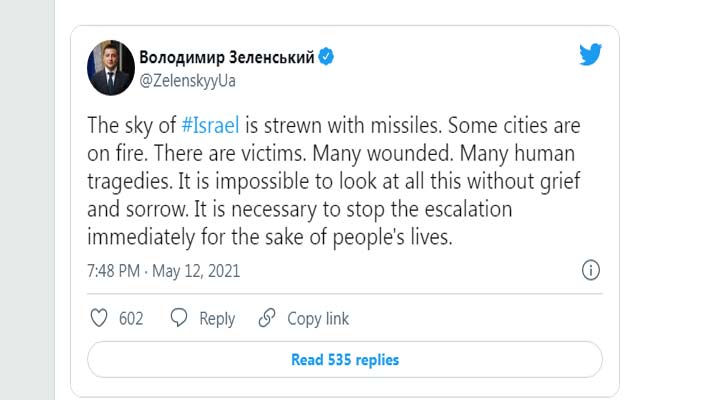Click the 602 likes count
Viewport: 725px width, 400px height.
[131, 319]
